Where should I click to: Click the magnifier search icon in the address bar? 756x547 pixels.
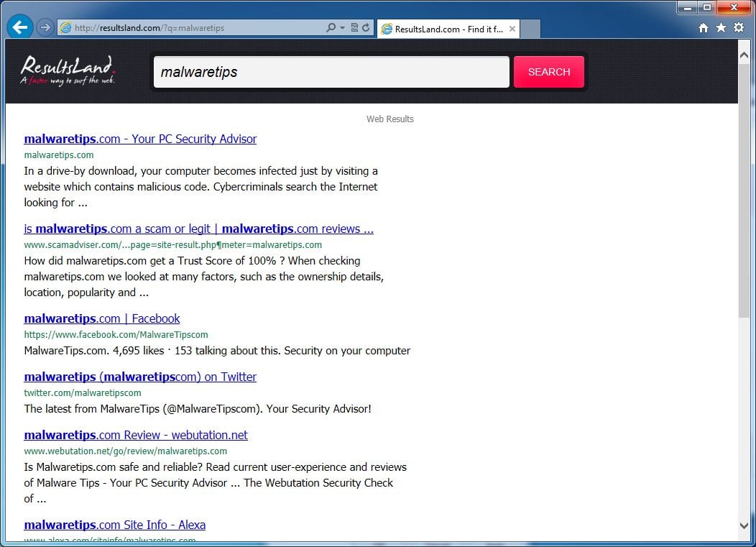(331, 27)
